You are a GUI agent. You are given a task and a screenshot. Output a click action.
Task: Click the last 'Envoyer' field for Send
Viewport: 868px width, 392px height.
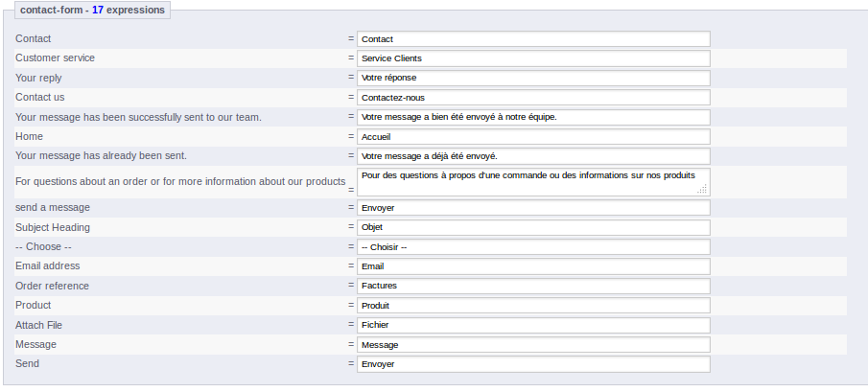[x=532, y=364]
